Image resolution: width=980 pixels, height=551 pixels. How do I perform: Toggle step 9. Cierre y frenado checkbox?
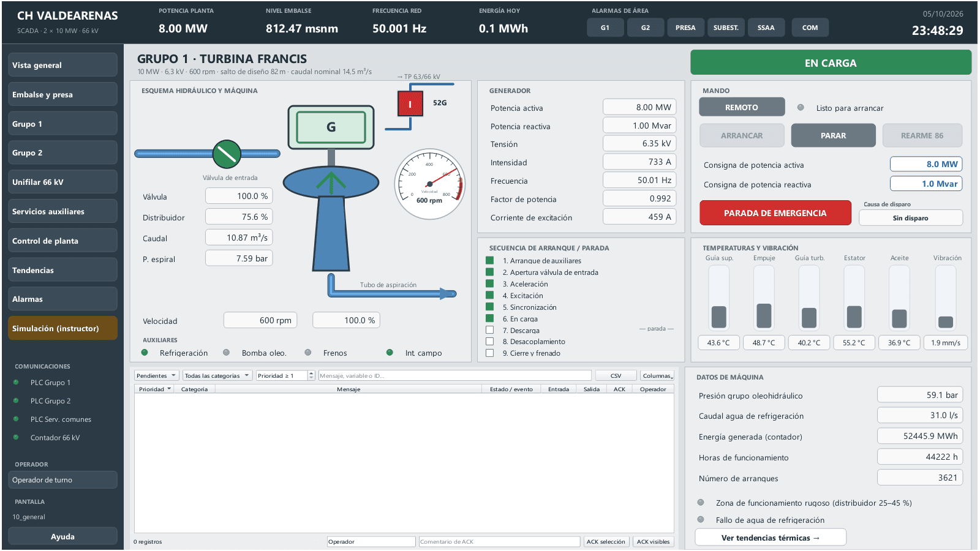pos(490,353)
